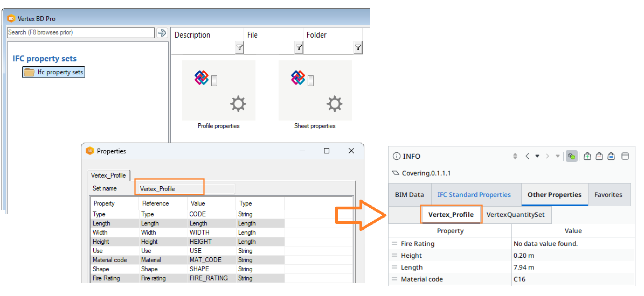Go to next object in INFO panel
The height and width of the screenshot is (296, 644).
[547, 156]
